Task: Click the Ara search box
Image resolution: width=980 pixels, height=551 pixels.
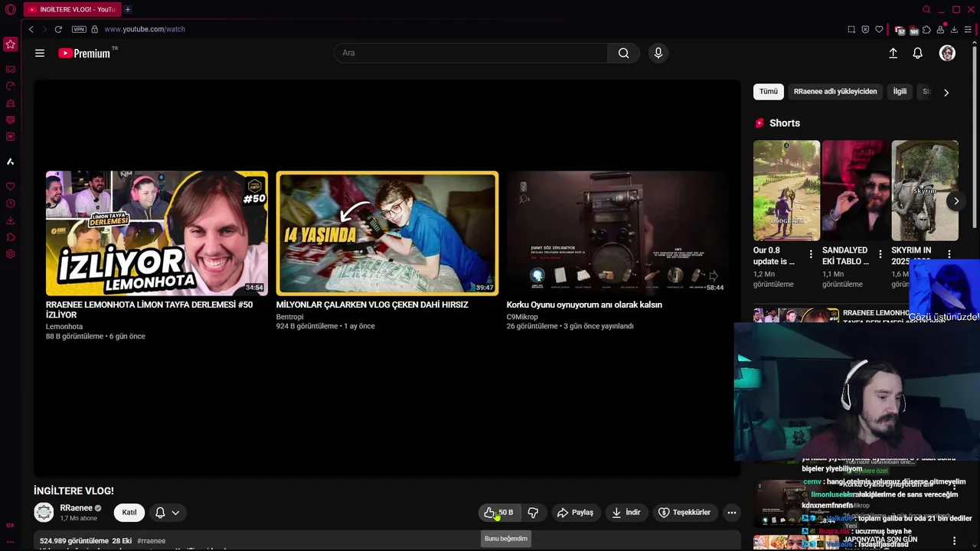Action: 471,53
